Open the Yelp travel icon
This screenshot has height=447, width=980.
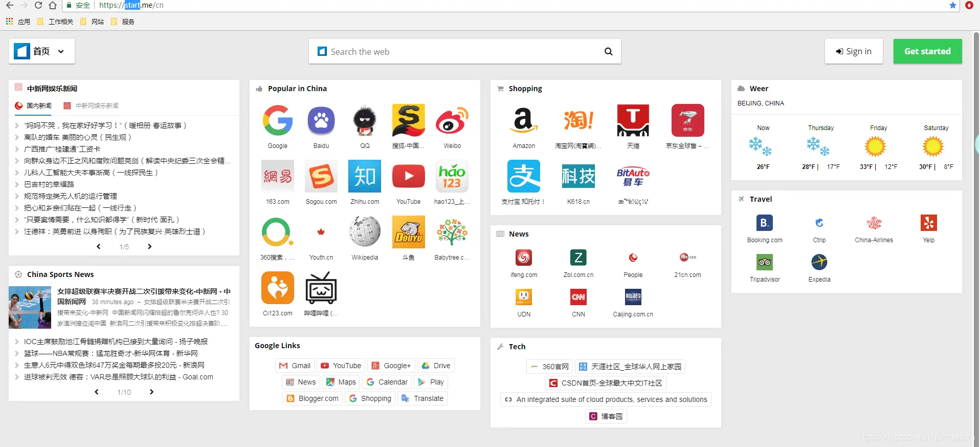[x=929, y=223]
